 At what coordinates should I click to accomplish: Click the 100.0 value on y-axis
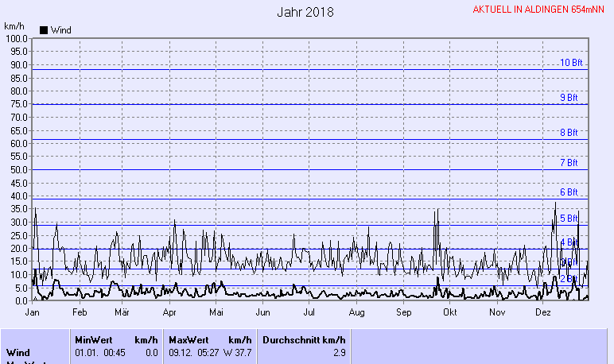point(16,38)
